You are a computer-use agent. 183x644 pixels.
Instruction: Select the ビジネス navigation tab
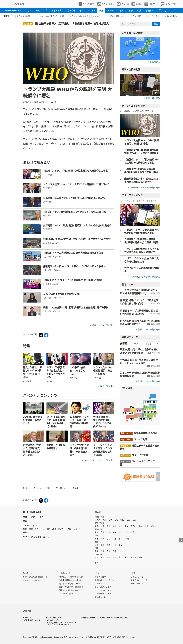[91, 11]
